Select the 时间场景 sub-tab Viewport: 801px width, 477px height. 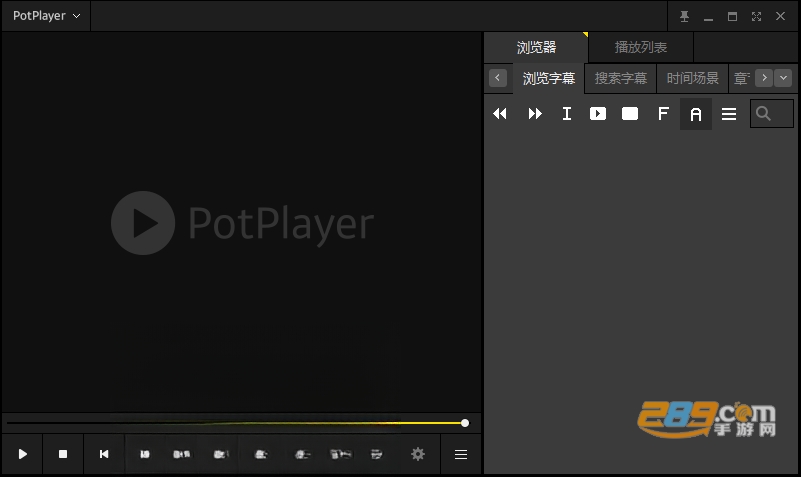(x=692, y=78)
